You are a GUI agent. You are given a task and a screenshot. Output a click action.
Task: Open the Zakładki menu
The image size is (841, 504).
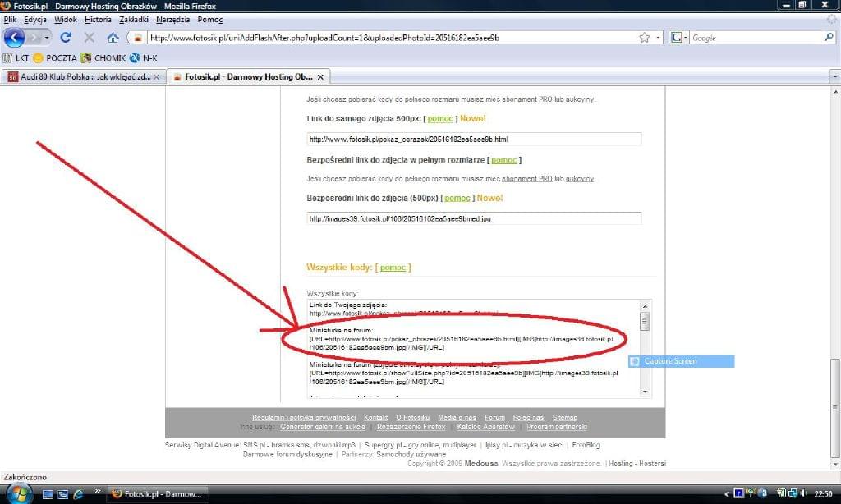pos(134,20)
